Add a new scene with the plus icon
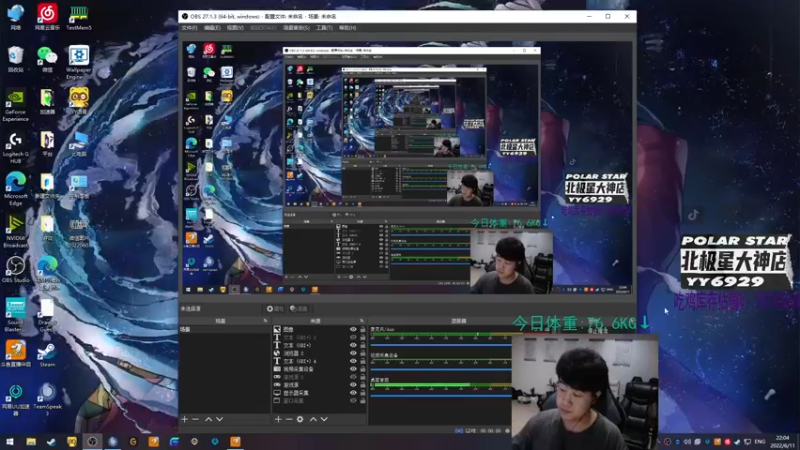Image resolution: width=800 pixels, height=450 pixels. tap(185, 419)
